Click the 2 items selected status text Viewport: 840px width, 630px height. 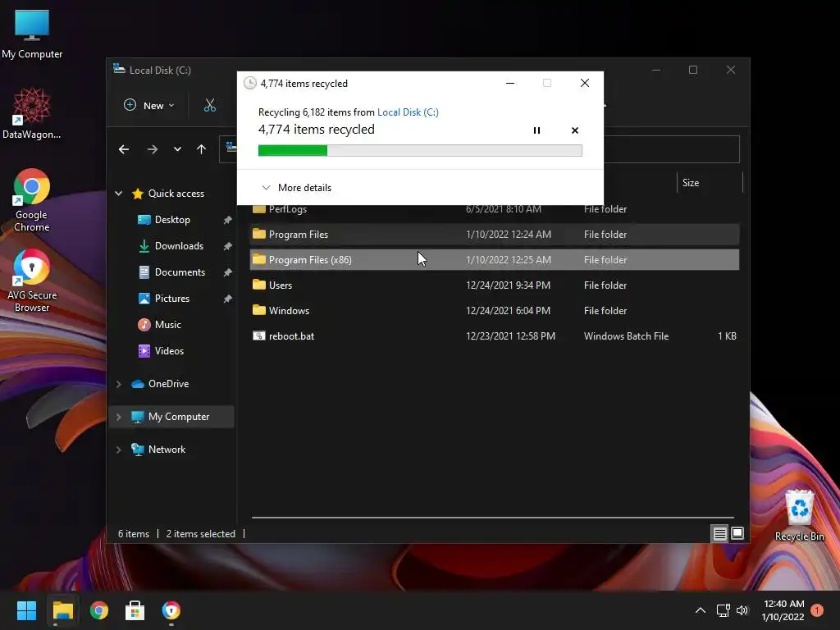200,533
